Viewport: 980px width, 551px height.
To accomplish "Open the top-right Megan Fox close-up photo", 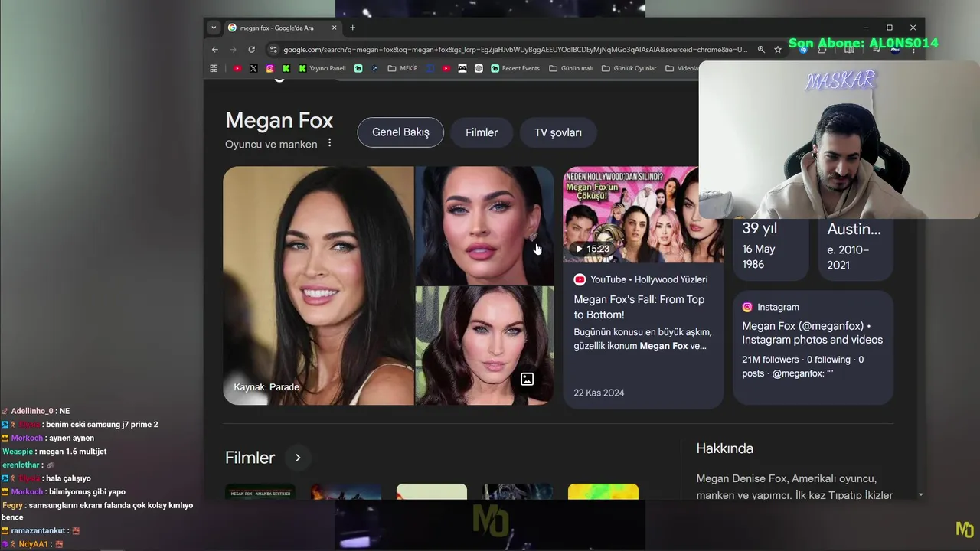I will [x=484, y=225].
